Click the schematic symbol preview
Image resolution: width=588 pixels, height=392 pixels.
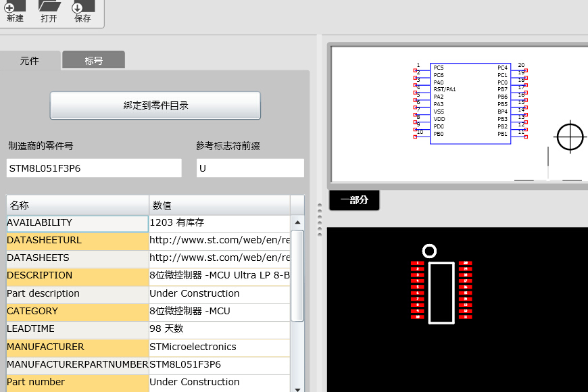(x=470, y=103)
